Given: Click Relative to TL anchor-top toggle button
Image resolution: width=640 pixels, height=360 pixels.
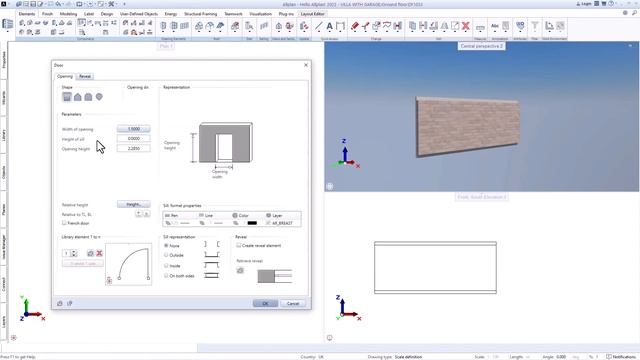Looking at the screenshot, I should [x=138, y=214].
